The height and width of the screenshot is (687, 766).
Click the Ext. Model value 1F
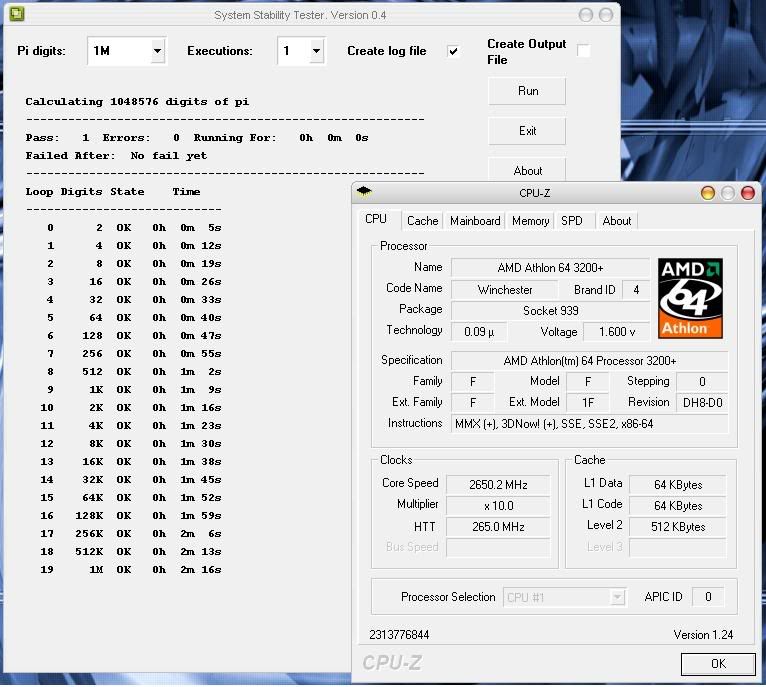point(588,403)
